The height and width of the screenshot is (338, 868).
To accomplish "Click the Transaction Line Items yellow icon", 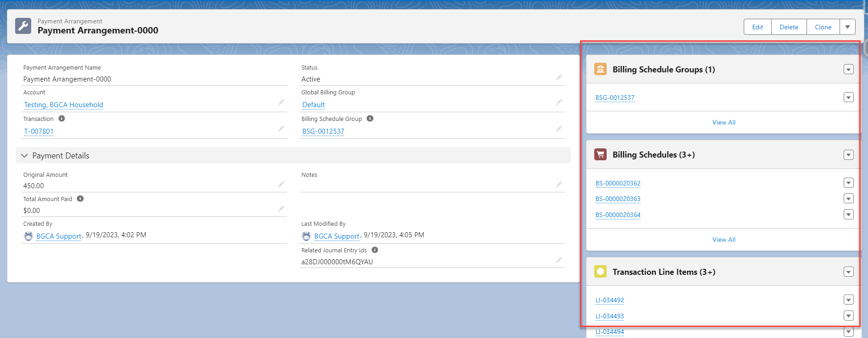I will (x=600, y=272).
